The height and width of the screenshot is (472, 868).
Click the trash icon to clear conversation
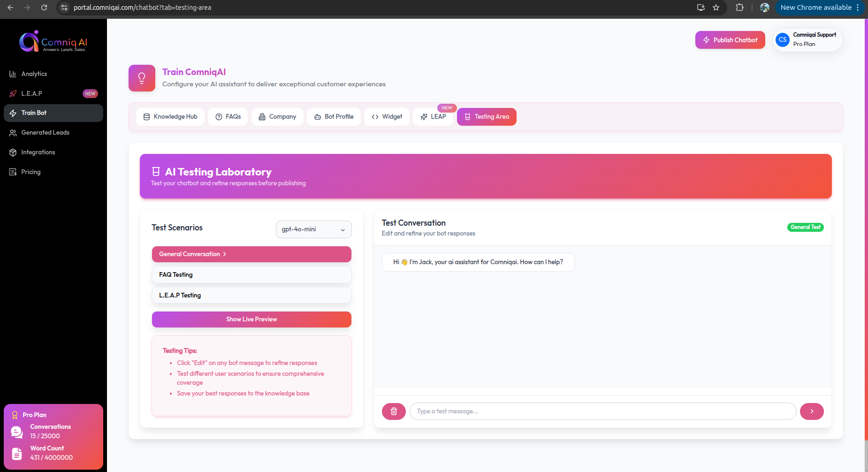[x=394, y=411]
